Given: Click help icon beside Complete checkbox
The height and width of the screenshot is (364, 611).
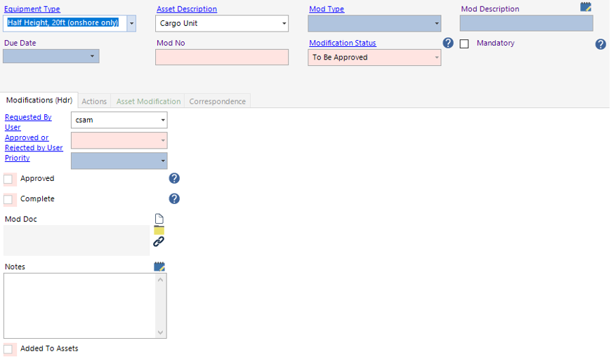Looking at the screenshot, I should click(174, 199).
